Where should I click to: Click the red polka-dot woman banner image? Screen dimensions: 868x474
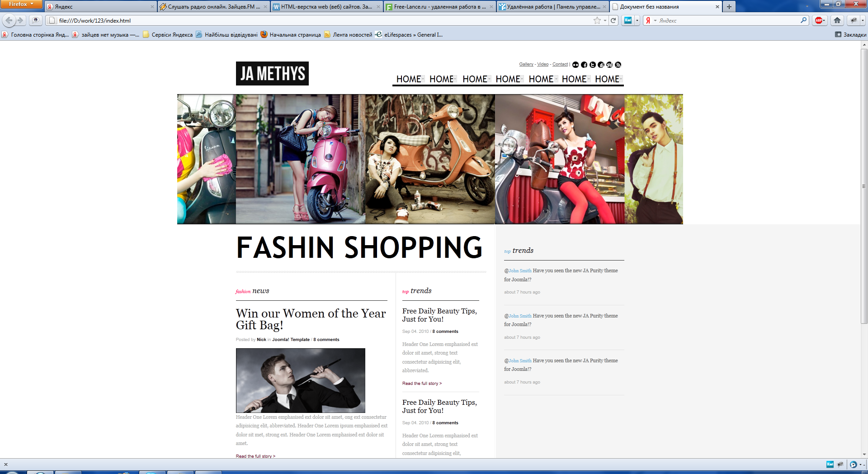(560, 159)
